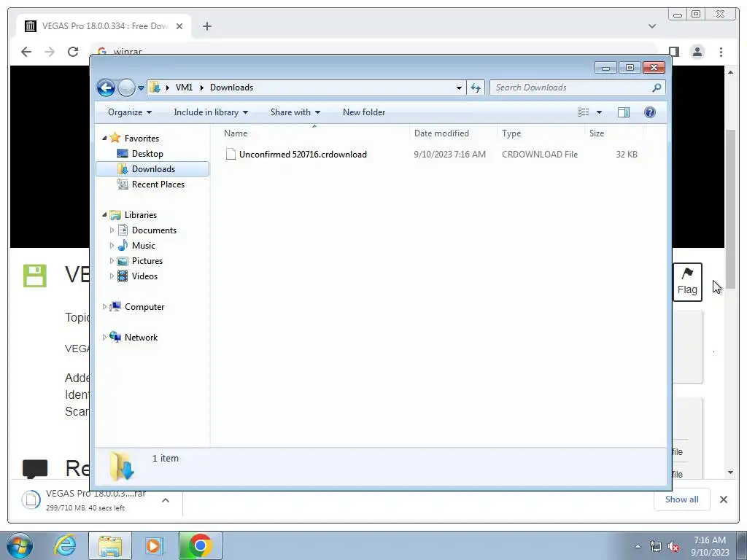
Task: Reload the Chrome page
Action: pos(73,52)
